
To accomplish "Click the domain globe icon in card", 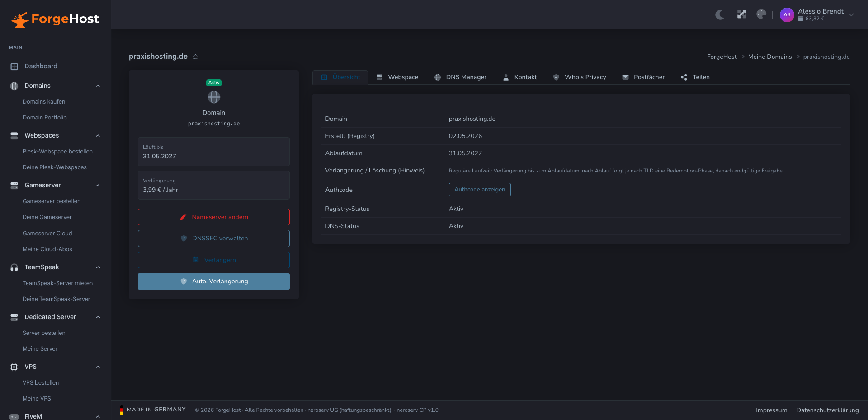I will (214, 97).
